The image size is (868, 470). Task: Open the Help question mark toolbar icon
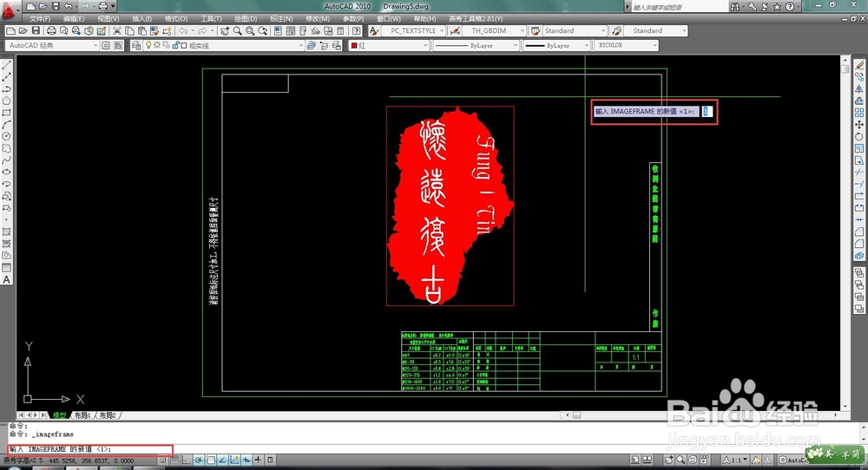356,31
